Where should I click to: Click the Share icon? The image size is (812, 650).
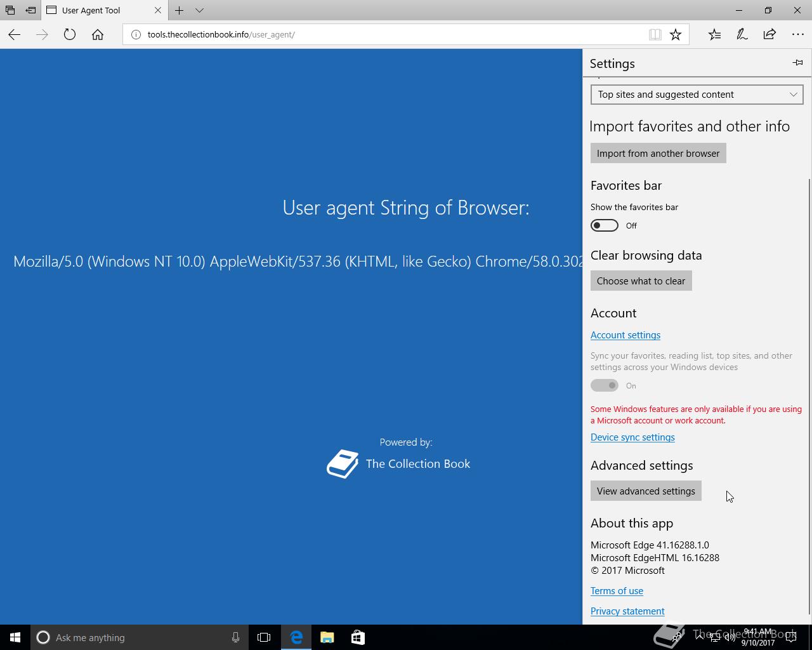click(x=769, y=34)
